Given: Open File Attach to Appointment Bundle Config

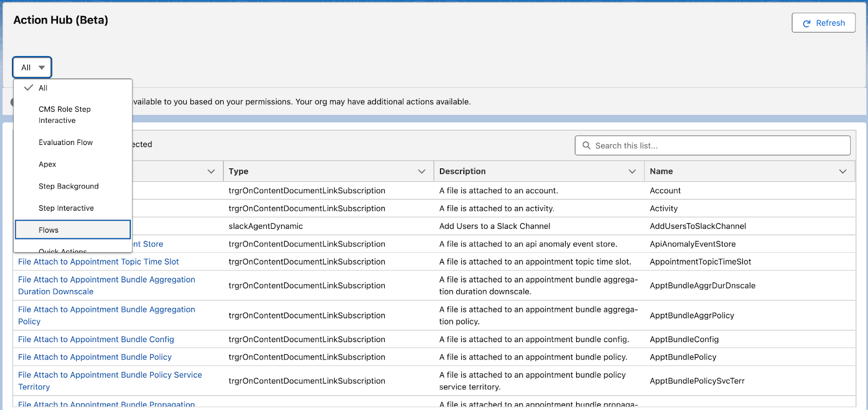Looking at the screenshot, I should pos(96,339).
